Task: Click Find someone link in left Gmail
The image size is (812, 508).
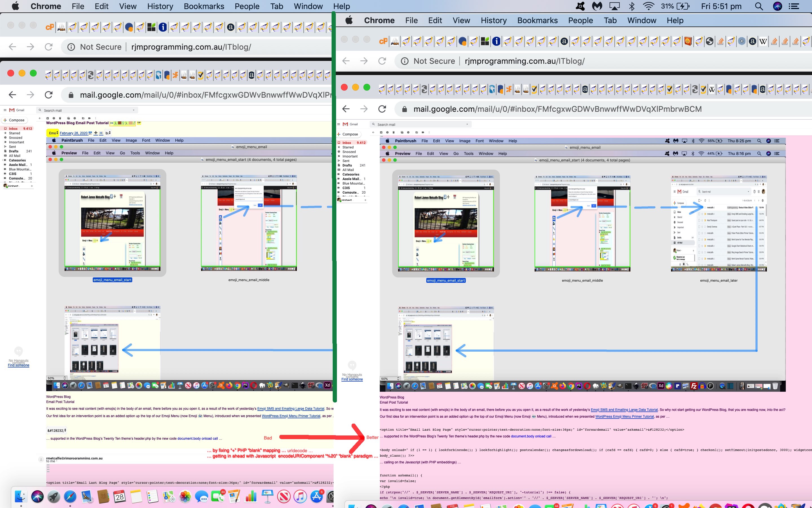Action: pyautogui.click(x=18, y=365)
